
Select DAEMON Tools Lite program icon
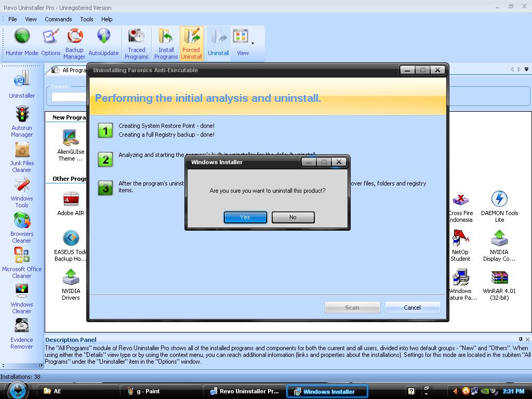coord(499,206)
